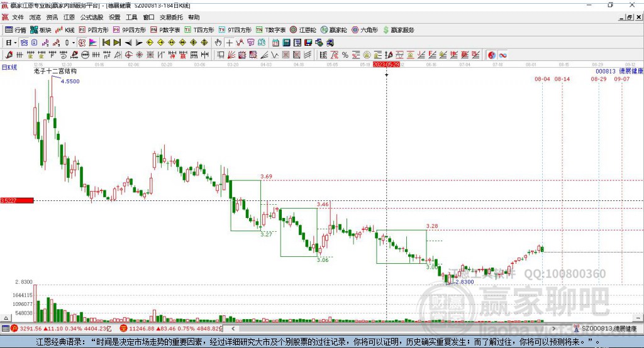Toggle the pressed blue chart button beside 日
This screenshot has height=348, width=644.
pyautogui.click(x=25, y=43)
